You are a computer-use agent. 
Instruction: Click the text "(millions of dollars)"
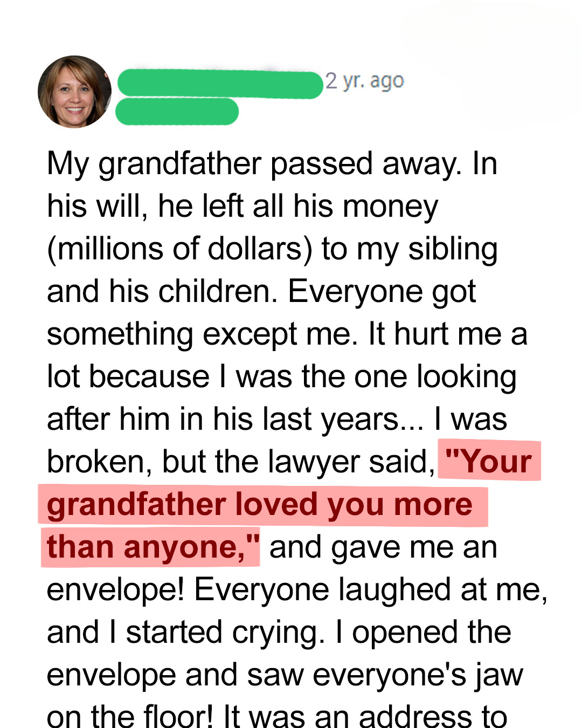pyautogui.click(x=180, y=249)
